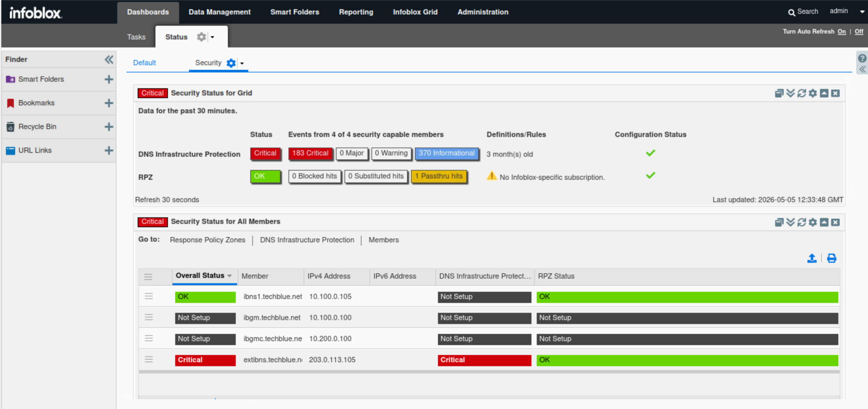
Task: Open the Smart Folders icon in Finder
Action: tap(11, 79)
